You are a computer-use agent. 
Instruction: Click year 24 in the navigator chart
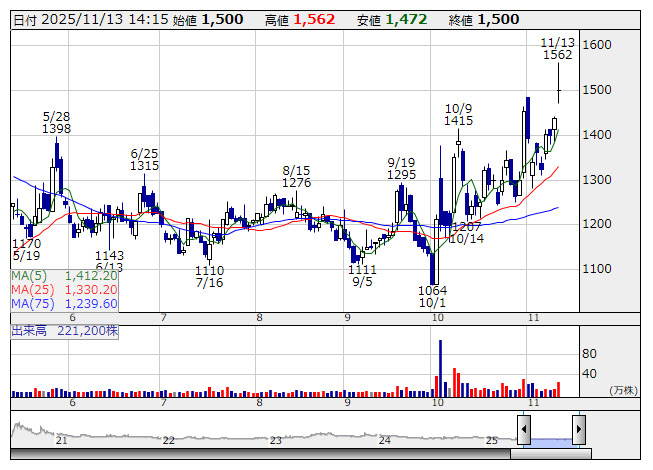pos(384,440)
